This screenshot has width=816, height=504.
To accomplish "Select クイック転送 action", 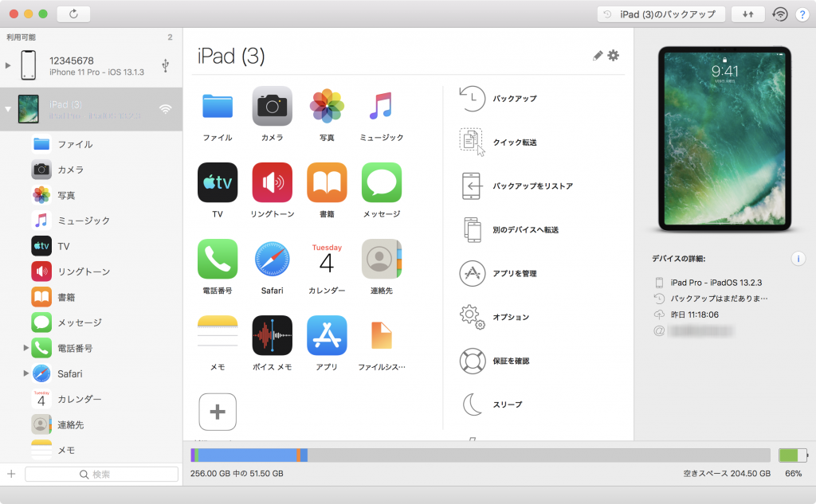I will [x=498, y=143].
